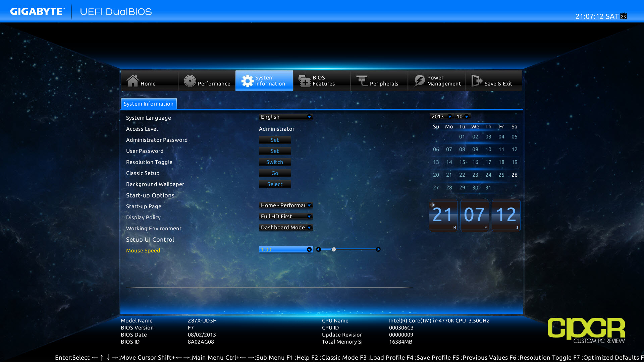Image resolution: width=644 pixels, height=362 pixels.
Task: Click the slider right arrow for Mouse Speed
Action: (x=378, y=249)
